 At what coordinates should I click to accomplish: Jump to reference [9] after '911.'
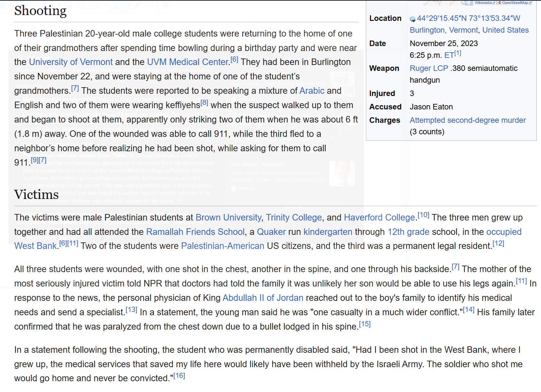[x=35, y=160]
